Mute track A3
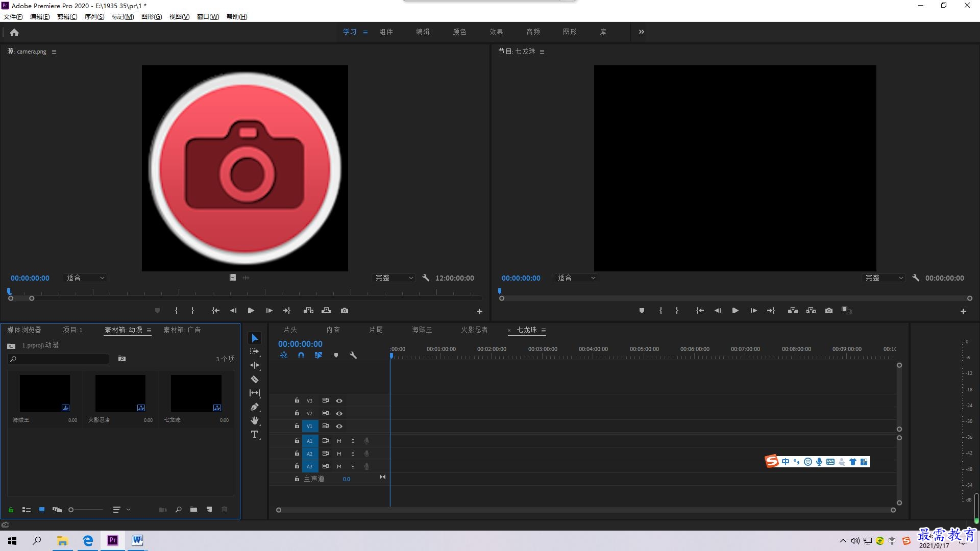 339,466
